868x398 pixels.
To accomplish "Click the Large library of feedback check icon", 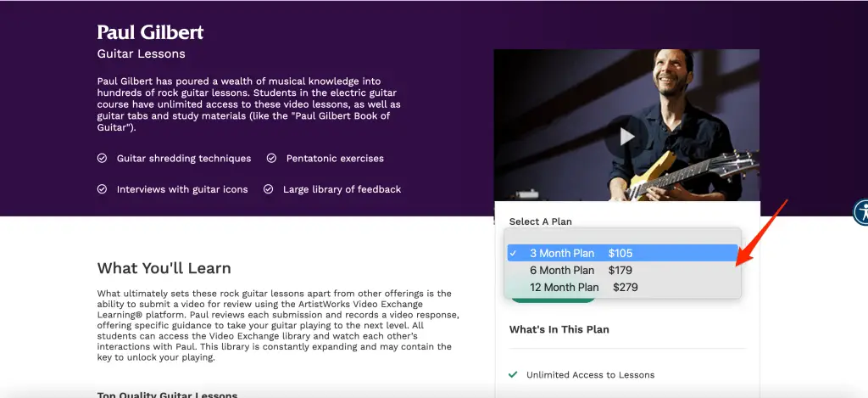I will click(269, 189).
